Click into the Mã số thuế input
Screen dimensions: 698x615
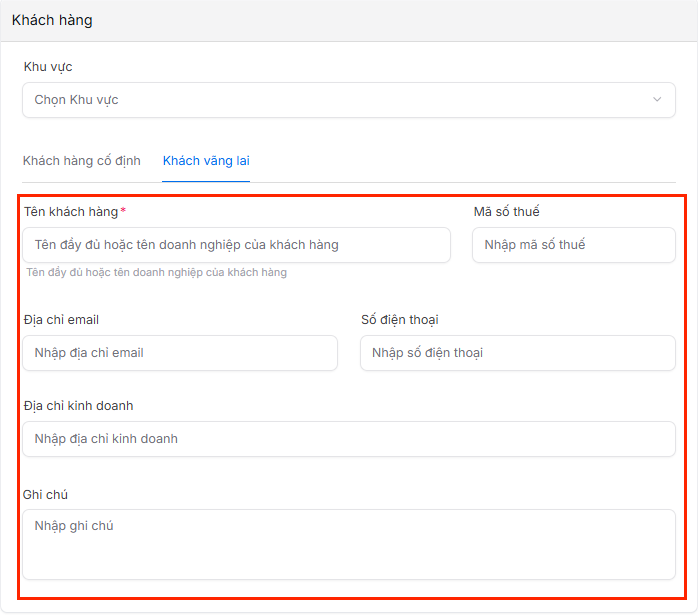pos(573,245)
